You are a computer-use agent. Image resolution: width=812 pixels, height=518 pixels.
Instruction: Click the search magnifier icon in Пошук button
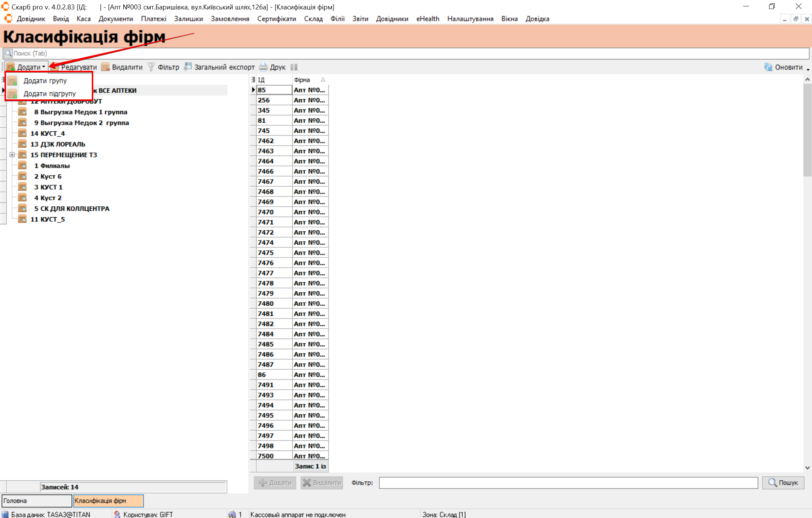[772, 483]
